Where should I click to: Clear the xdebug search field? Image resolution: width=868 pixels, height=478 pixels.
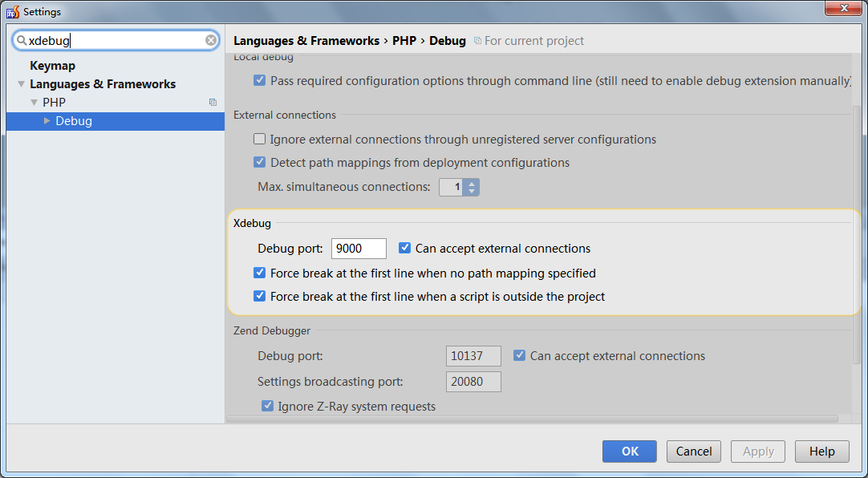click(x=211, y=40)
